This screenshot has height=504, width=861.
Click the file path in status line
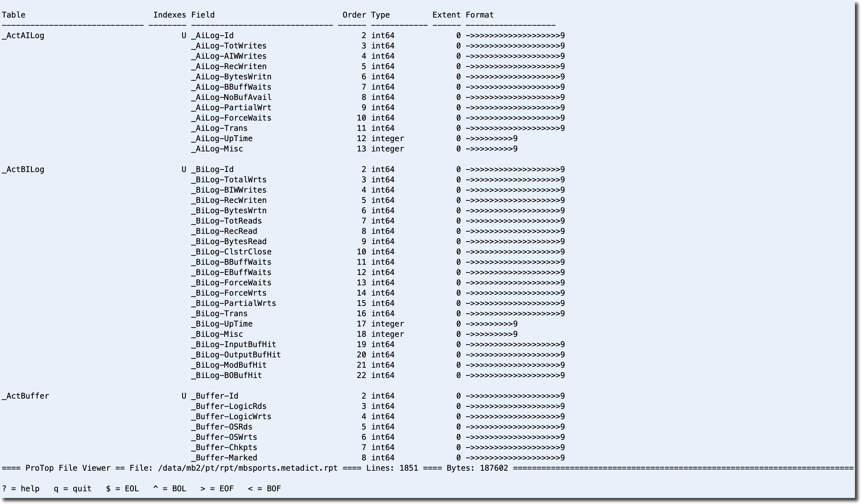click(x=248, y=468)
